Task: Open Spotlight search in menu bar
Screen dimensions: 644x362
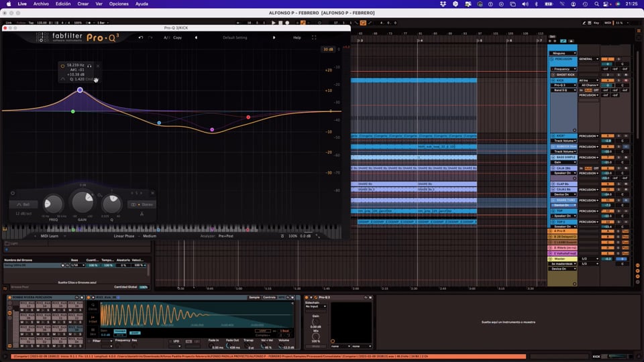Action: (x=596, y=4)
